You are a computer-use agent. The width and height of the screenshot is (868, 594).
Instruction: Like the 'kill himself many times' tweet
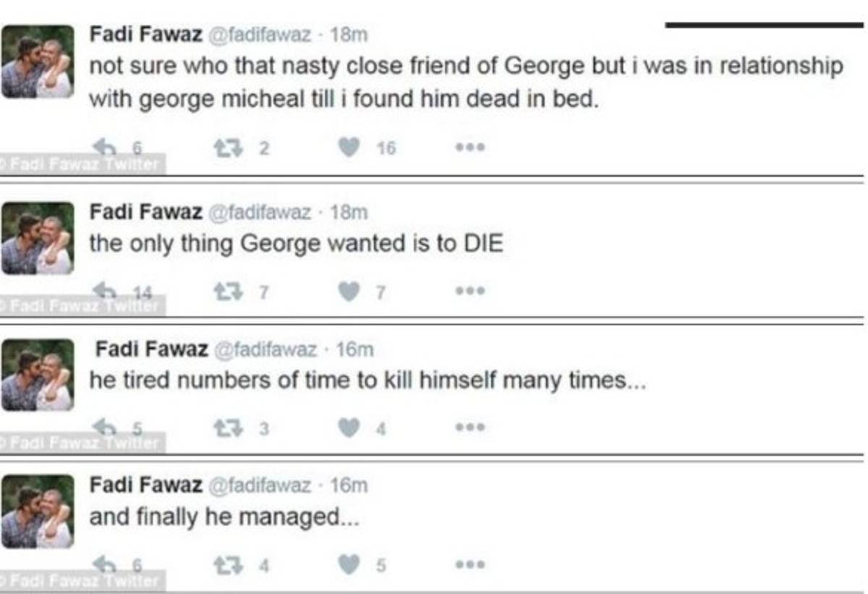[349, 428]
